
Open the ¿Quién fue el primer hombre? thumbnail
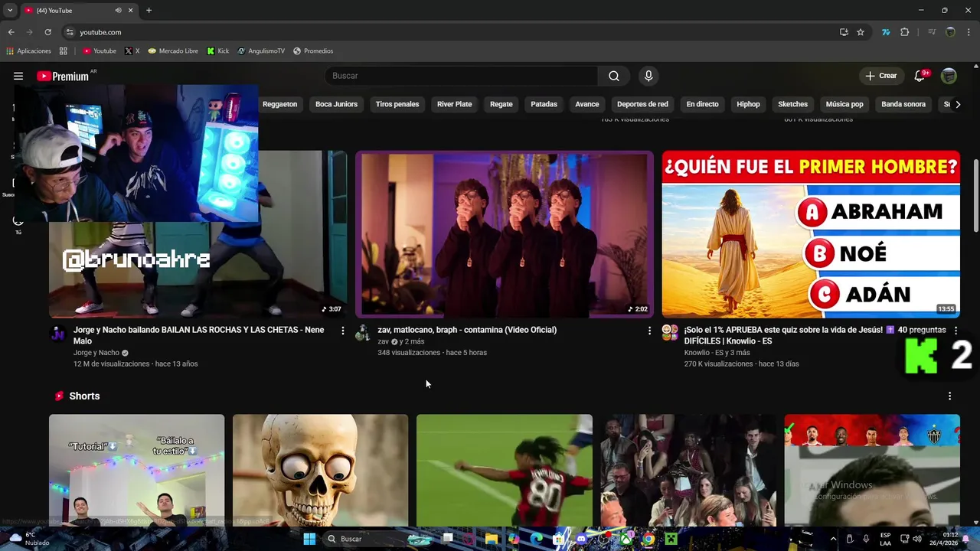(811, 233)
